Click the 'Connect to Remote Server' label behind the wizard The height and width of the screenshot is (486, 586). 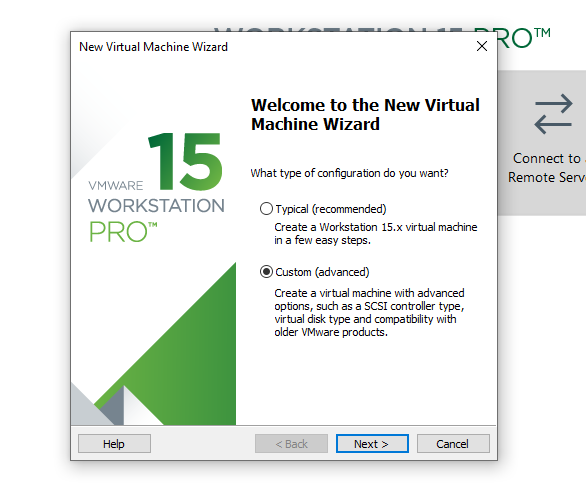click(547, 168)
